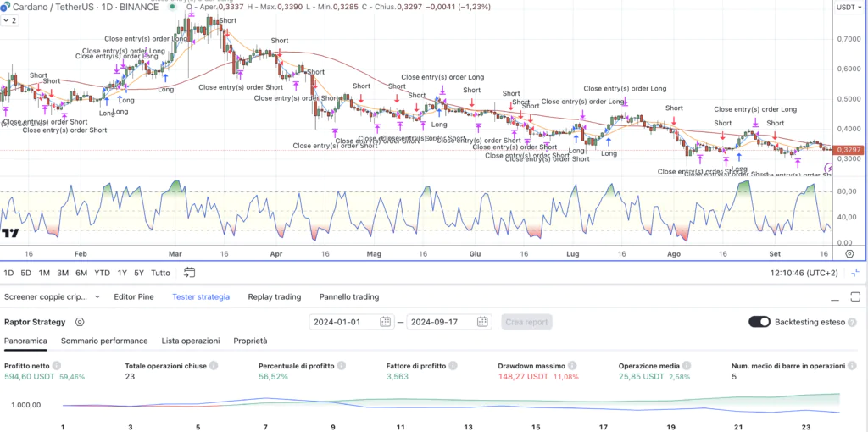
Task: Maximize the strategy tester panel
Action: [854, 297]
